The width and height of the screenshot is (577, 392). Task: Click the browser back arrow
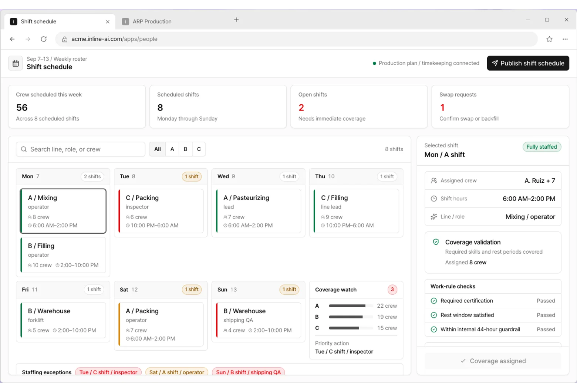click(x=12, y=39)
